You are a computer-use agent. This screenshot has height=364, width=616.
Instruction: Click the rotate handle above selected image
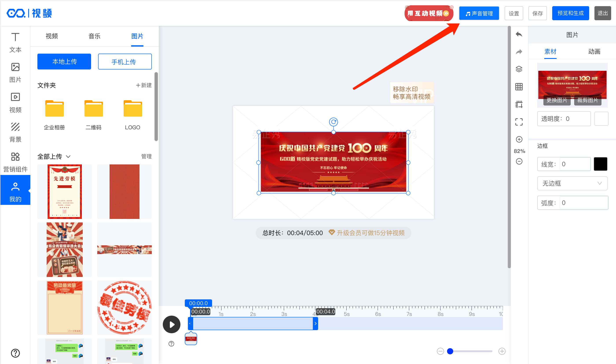coord(333,122)
